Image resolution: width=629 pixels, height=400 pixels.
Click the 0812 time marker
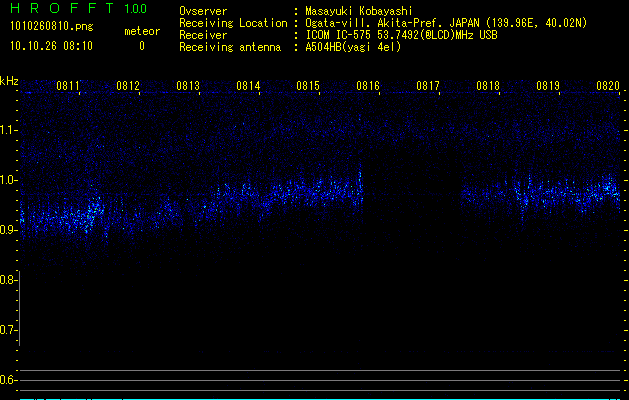tap(128, 86)
